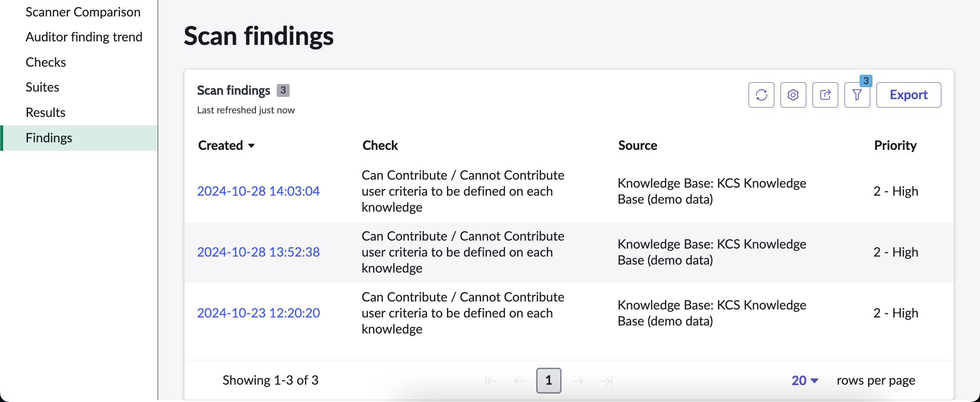980x402 pixels.
Task: Click Check cell of 13:52:38 row
Action: (x=463, y=252)
